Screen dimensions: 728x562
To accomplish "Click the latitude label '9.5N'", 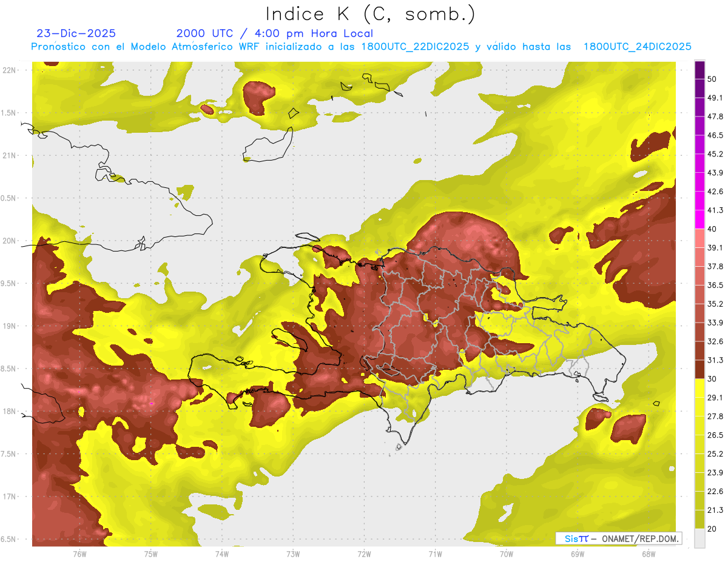I will tap(9, 284).
